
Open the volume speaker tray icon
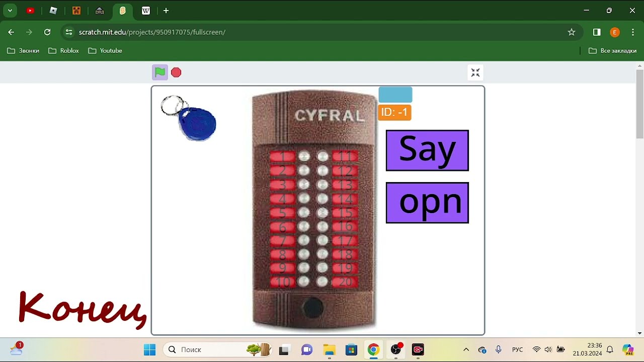[548, 349]
